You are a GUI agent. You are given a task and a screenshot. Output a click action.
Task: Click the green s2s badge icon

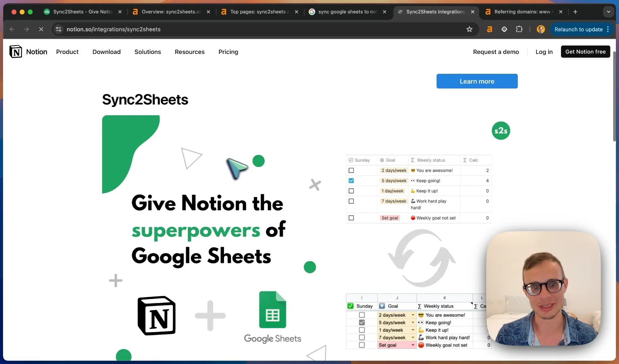pos(501,131)
